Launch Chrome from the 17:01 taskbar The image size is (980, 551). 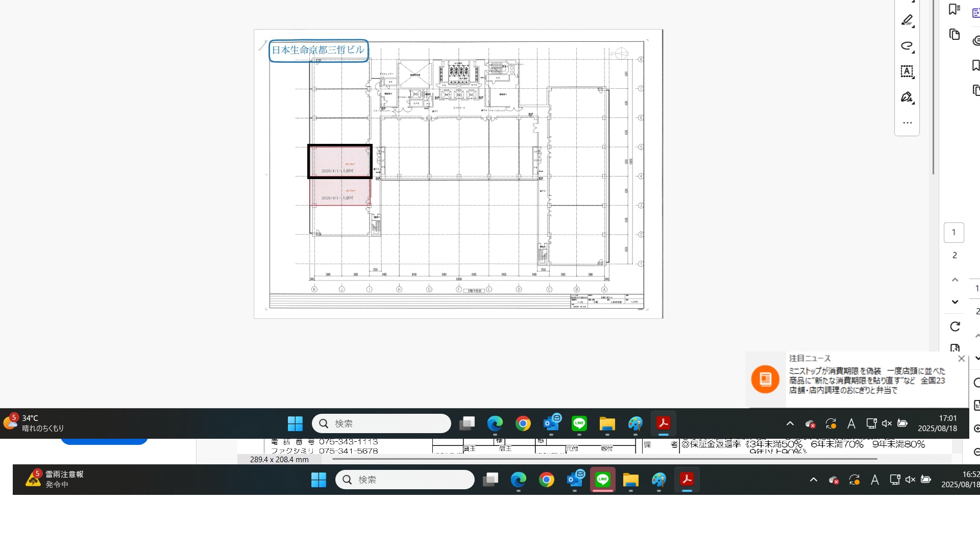tap(523, 423)
